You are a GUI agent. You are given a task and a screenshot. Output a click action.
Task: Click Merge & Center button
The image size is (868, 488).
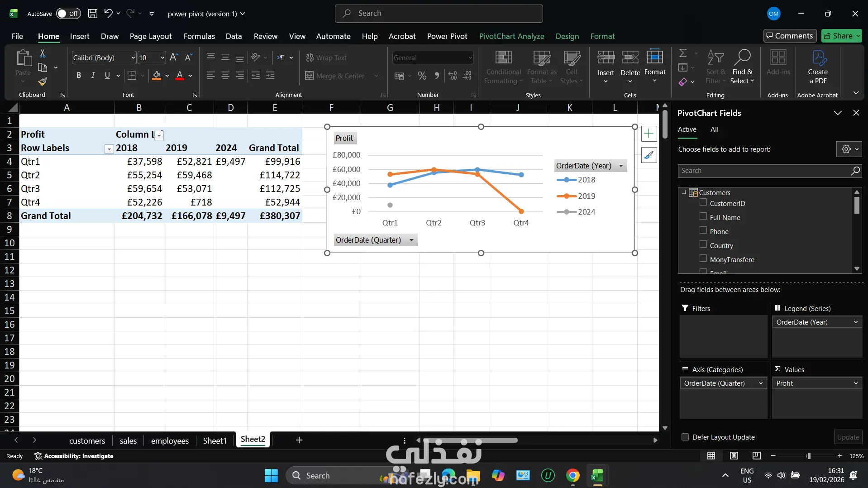(335, 76)
